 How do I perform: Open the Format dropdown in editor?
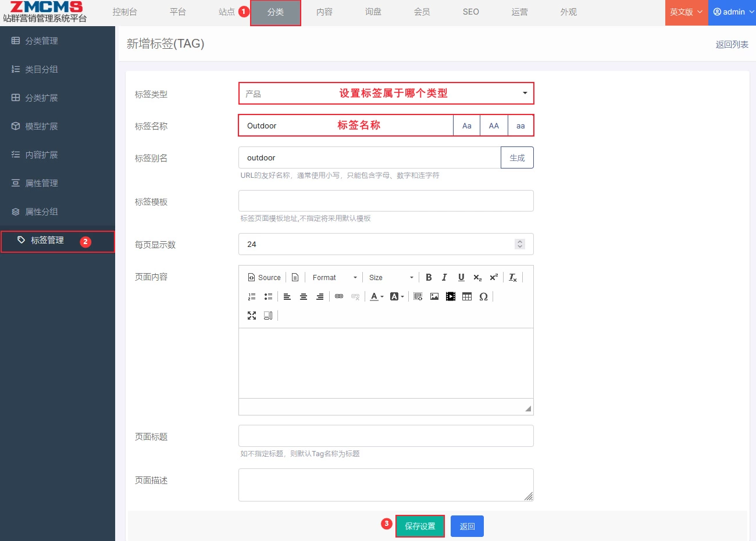click(334, 278)
